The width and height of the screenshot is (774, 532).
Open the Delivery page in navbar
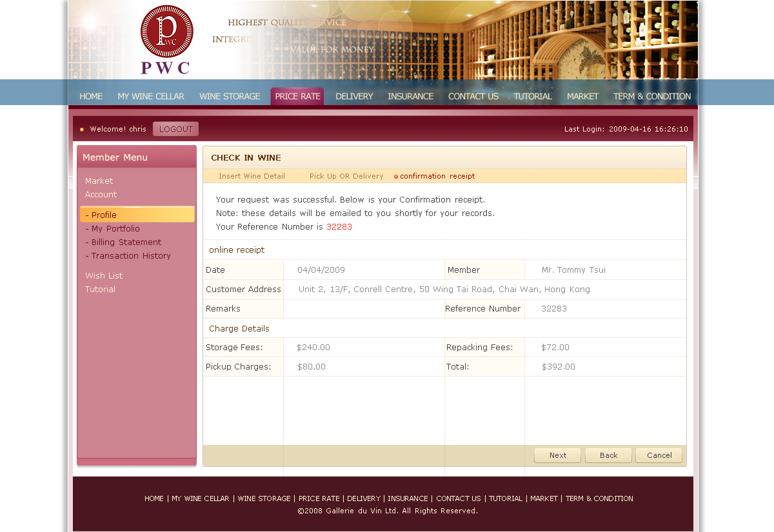point(354,97)
